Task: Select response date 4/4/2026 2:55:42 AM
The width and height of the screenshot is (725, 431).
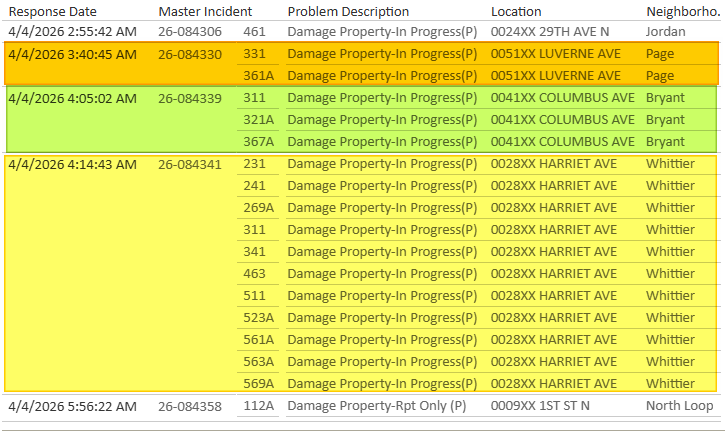Action: 73,31
